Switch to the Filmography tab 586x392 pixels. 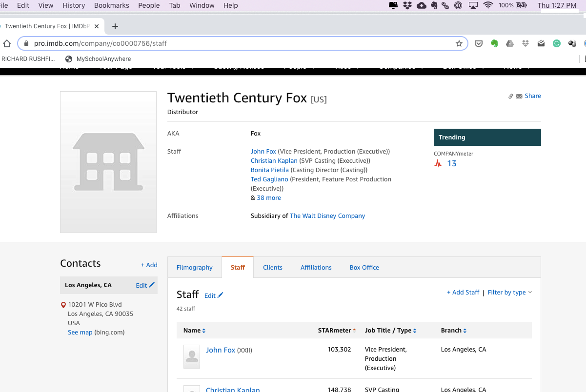click(x=195, y=267)
